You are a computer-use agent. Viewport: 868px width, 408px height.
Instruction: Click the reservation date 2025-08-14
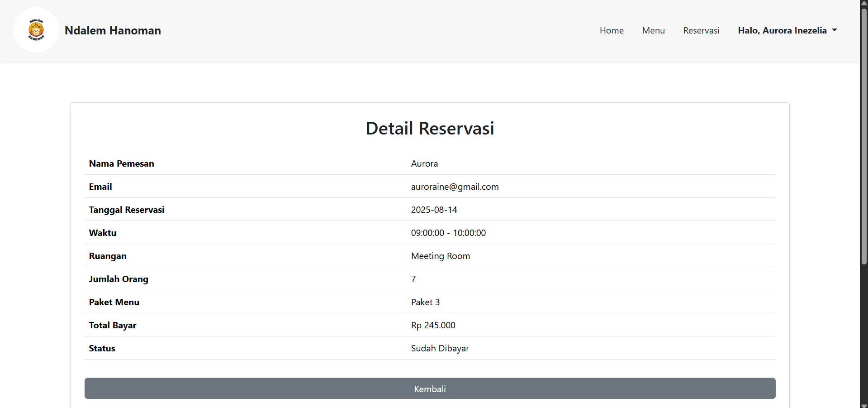(434, 210)
